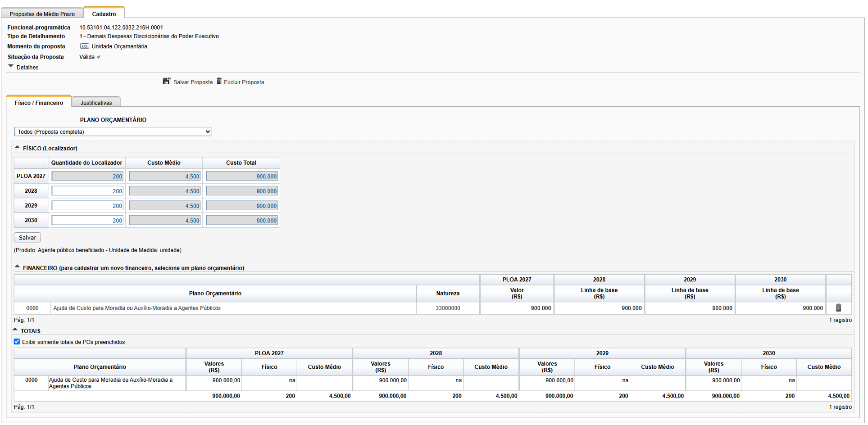Click the Produto Agente público beneficiado note

98,250
